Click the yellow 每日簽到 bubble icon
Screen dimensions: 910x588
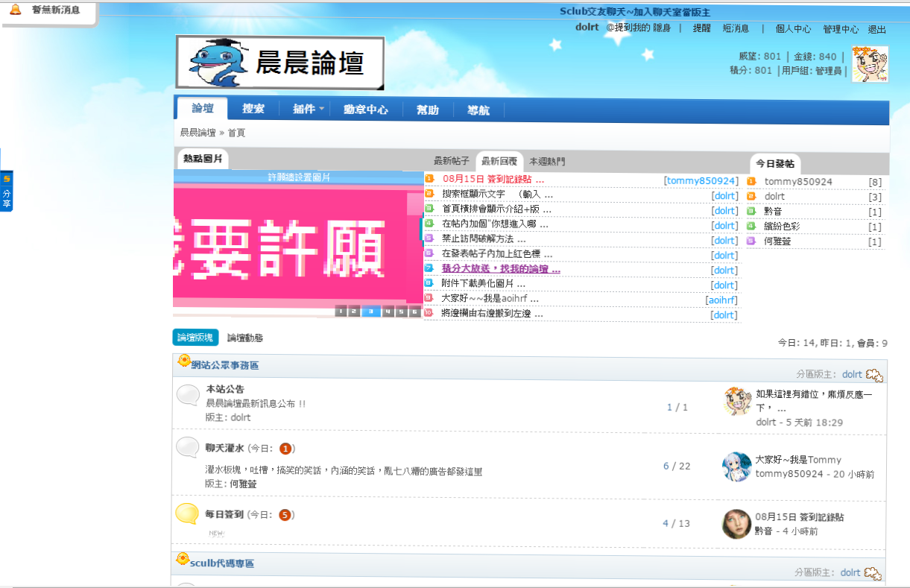[x=187, y=514]
